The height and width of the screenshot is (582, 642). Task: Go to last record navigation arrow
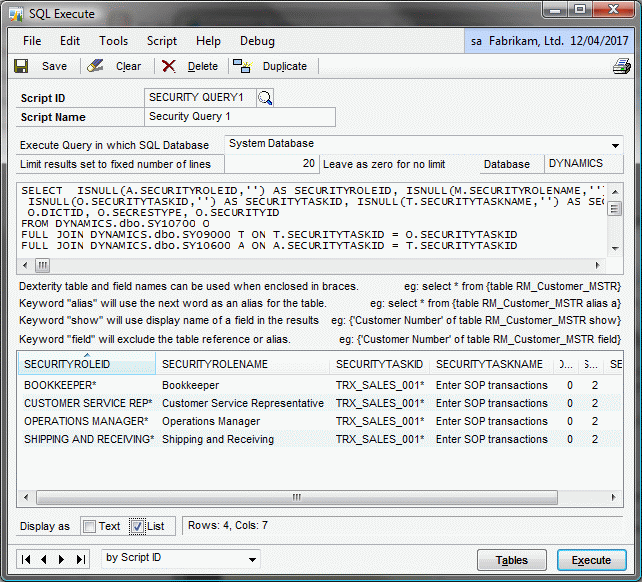coord(81,559)
